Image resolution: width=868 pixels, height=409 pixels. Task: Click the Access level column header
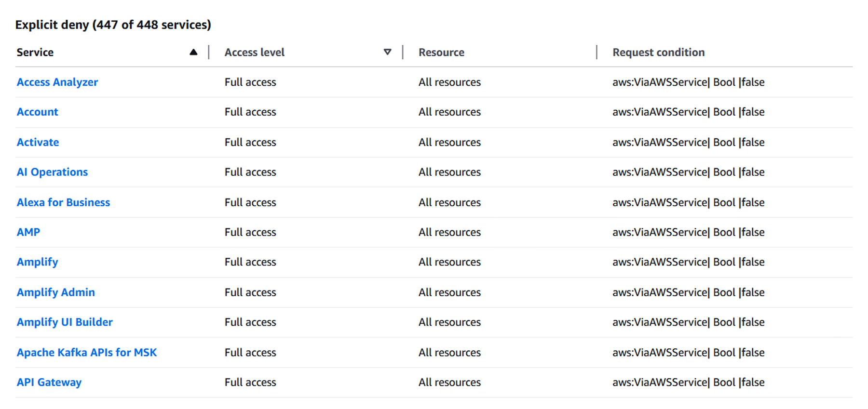pyautogui.click(x=255, y=52)
